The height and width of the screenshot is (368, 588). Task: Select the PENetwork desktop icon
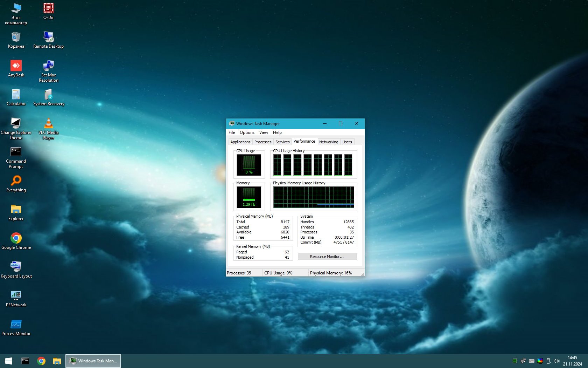16,296
